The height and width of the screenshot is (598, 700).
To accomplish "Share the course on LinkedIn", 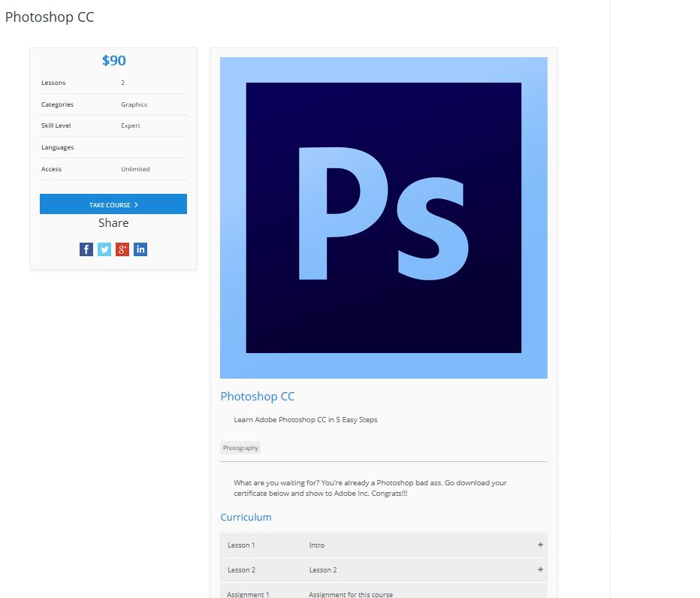I will [140, 249].
